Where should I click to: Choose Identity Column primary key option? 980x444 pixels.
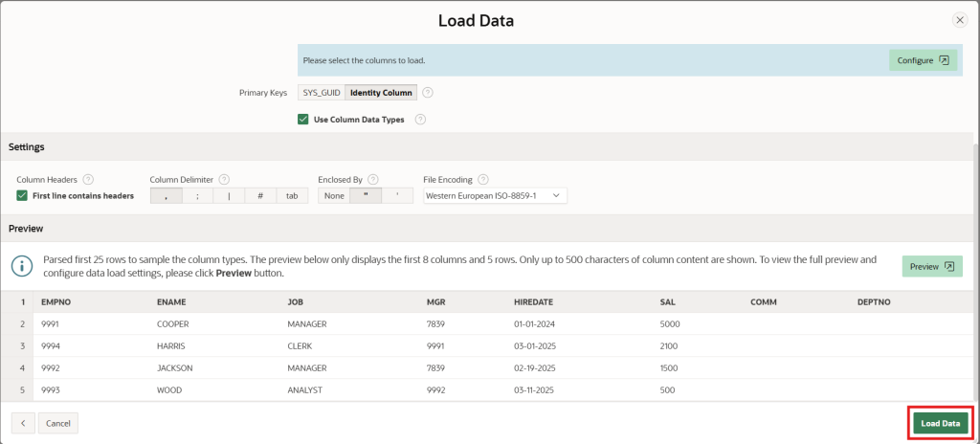click(381, 93)
